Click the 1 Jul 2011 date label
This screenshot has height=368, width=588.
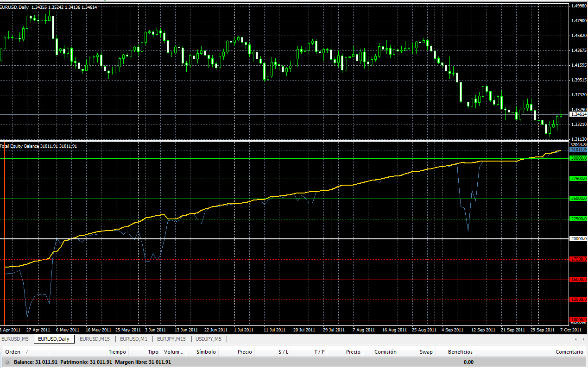coord(244,330)
